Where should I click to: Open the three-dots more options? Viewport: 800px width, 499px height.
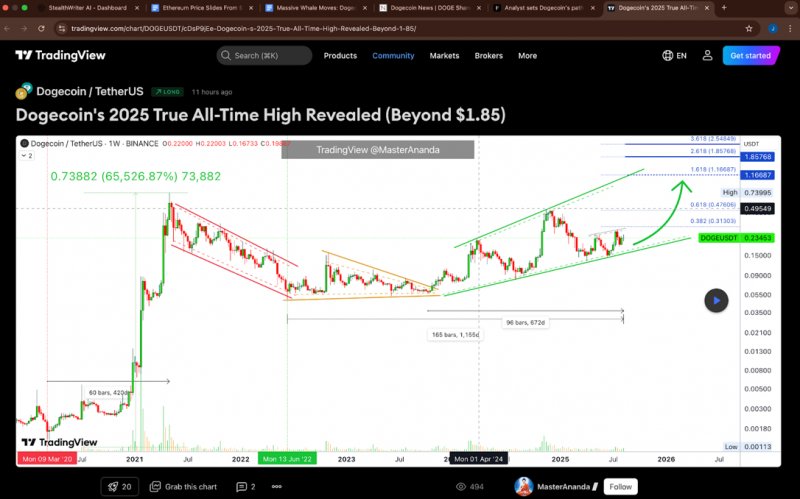pyautogui.click(x=277, y=486)
